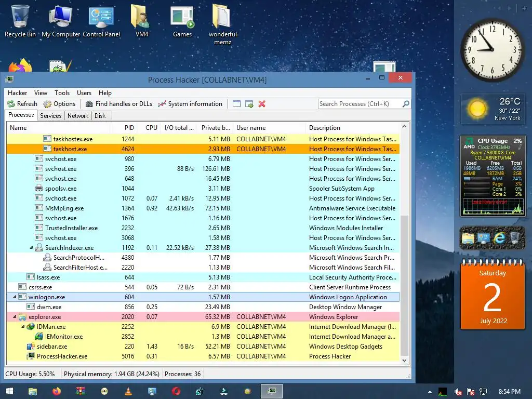
Task: Click the process list scrollbar up arrow
Action: click(404, 127)
